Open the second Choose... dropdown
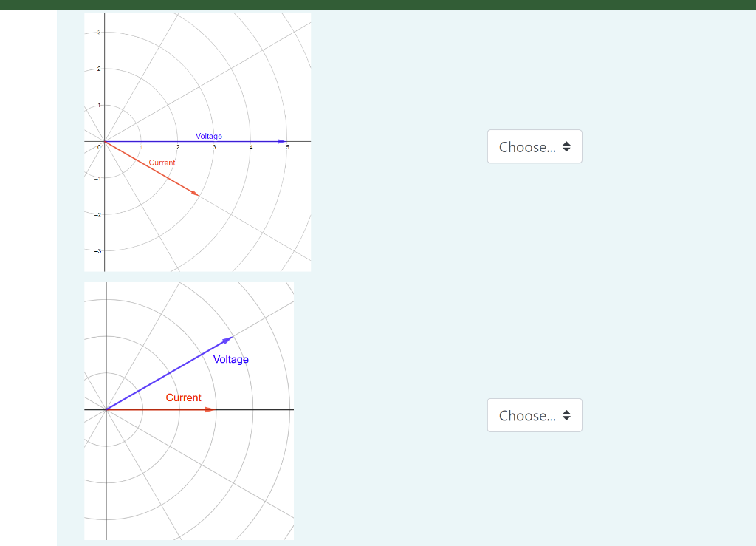This screenshot has height=546, width=756. point(534,415)
